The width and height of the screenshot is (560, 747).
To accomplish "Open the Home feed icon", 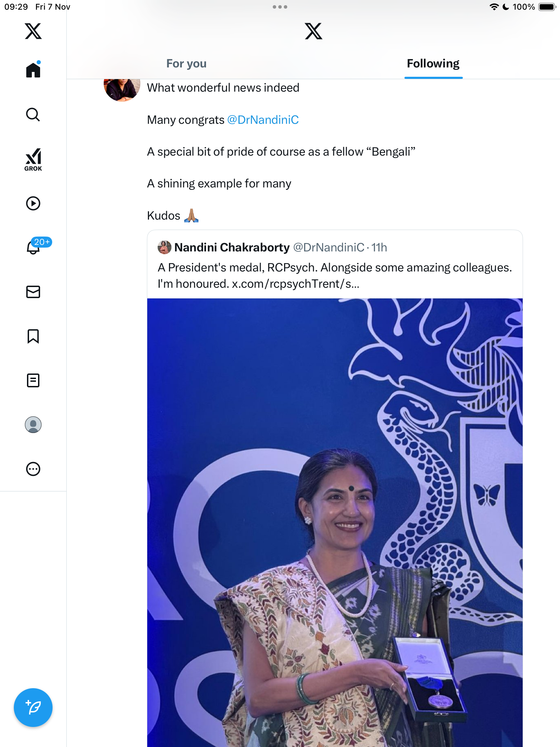I will pos(33,70).
